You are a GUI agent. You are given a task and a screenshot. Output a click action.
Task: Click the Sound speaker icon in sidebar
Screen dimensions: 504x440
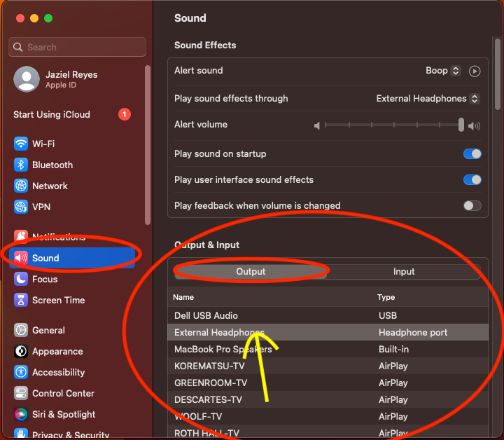(21, 258)
